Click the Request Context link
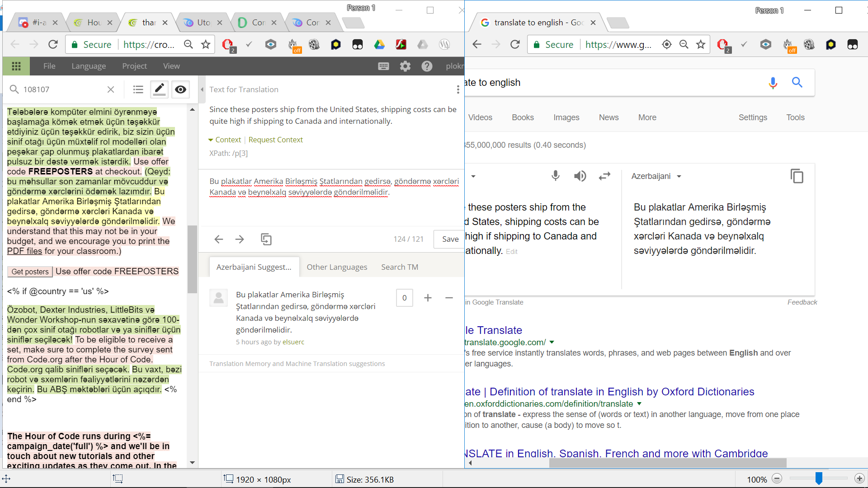868x488 pixels. click(x=276, y=140)
